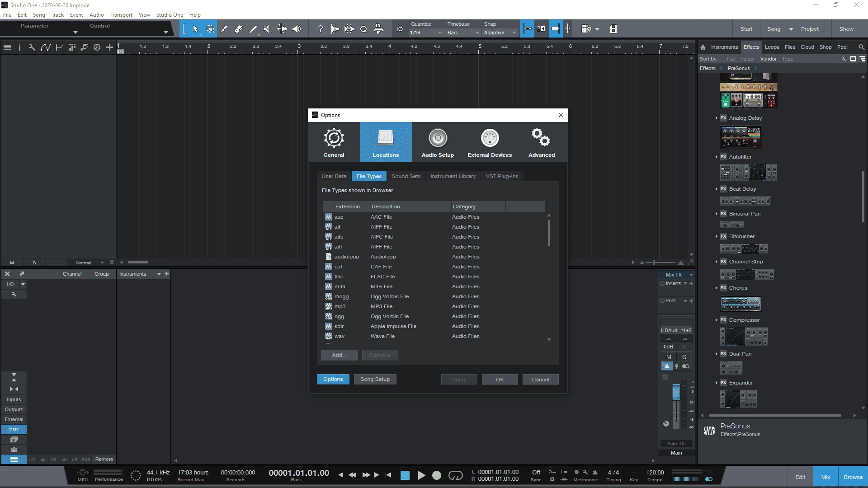Toggle Autoscroll button in toolbar
The height and width of the screenshot is (488, 868).
tap(556, 29)
